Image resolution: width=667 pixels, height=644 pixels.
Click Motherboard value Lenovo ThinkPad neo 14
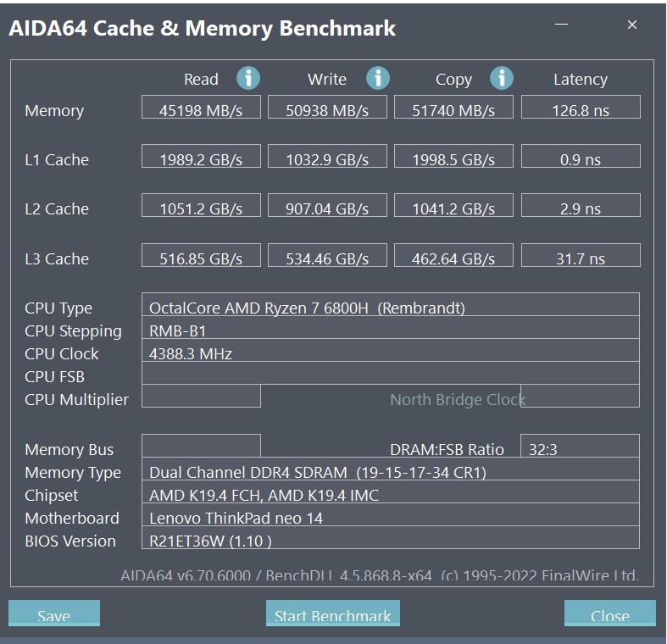click(x=391, y=515)
